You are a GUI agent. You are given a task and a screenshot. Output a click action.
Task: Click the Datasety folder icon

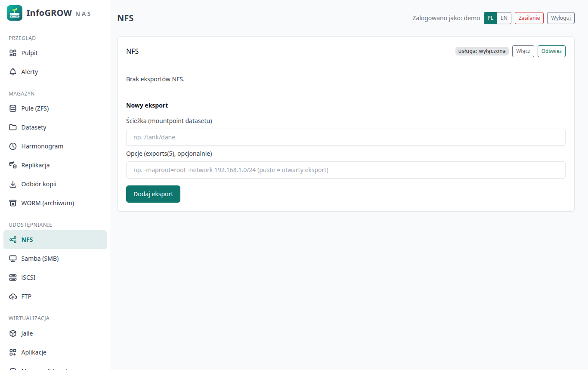[13, 127]
